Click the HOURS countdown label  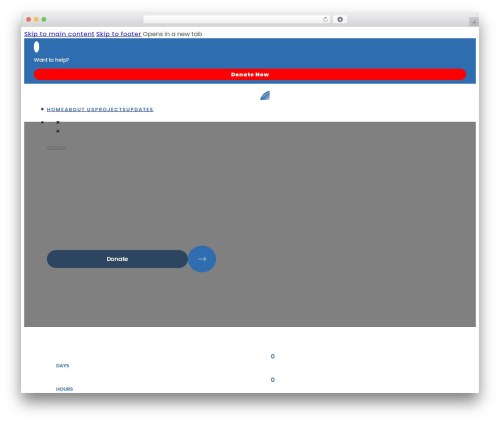pyautogui.click(x=64, y=389)
